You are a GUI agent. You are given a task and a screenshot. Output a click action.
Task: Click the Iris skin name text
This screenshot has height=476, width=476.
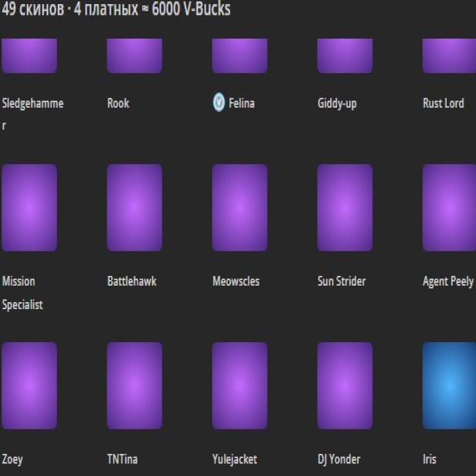coord(429,459)
